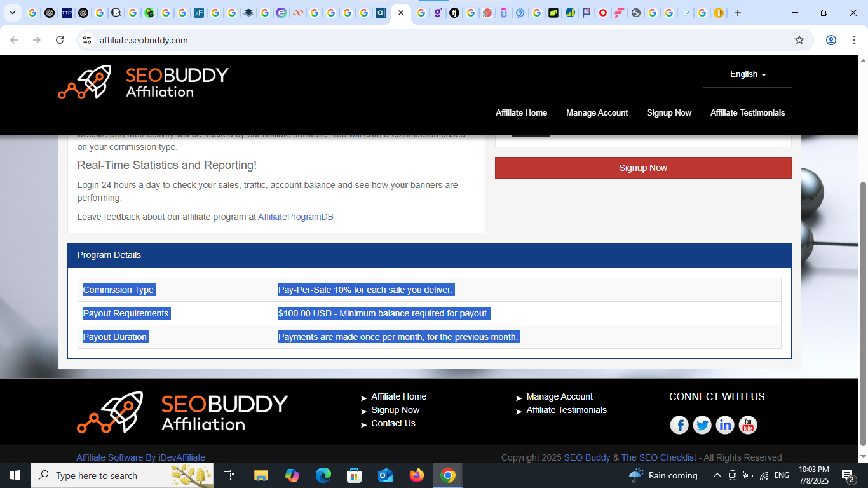Open footer Affiliate Testimonials link

[566, 410]
